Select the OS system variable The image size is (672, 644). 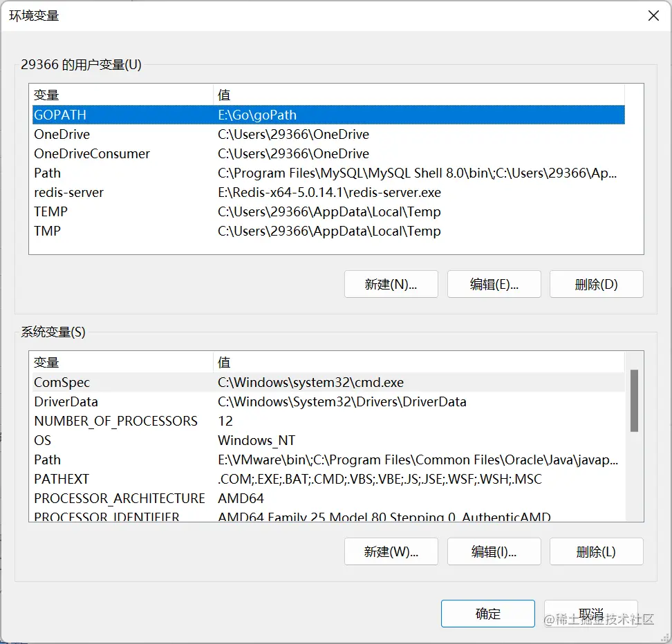click(x=328, y=440)
